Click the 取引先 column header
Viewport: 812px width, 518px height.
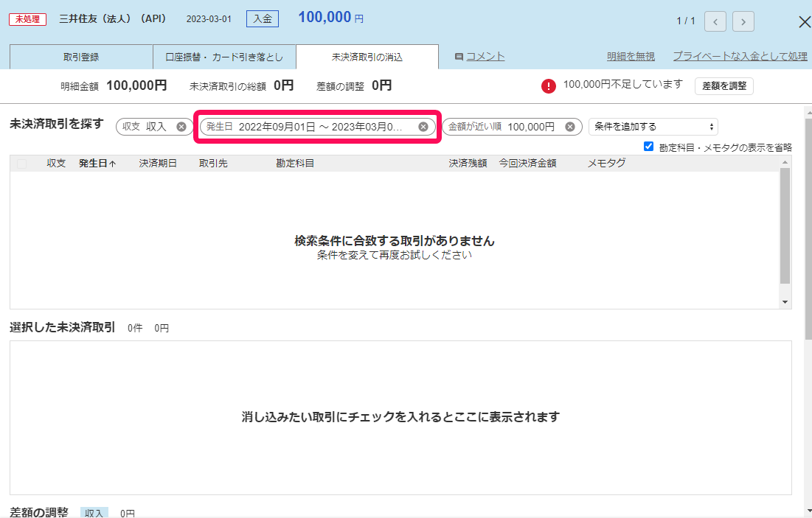pos(213,164)
